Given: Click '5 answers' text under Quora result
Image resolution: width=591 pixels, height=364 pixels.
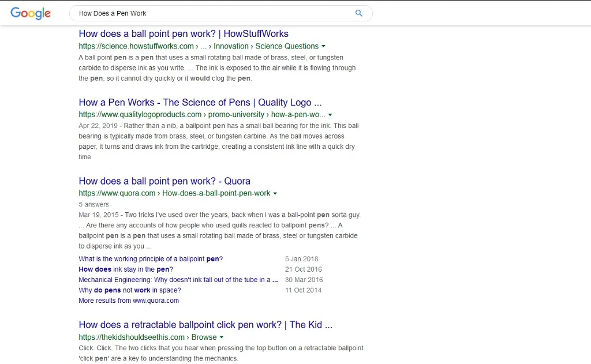Looking at the screenshot, I should 94,204.
